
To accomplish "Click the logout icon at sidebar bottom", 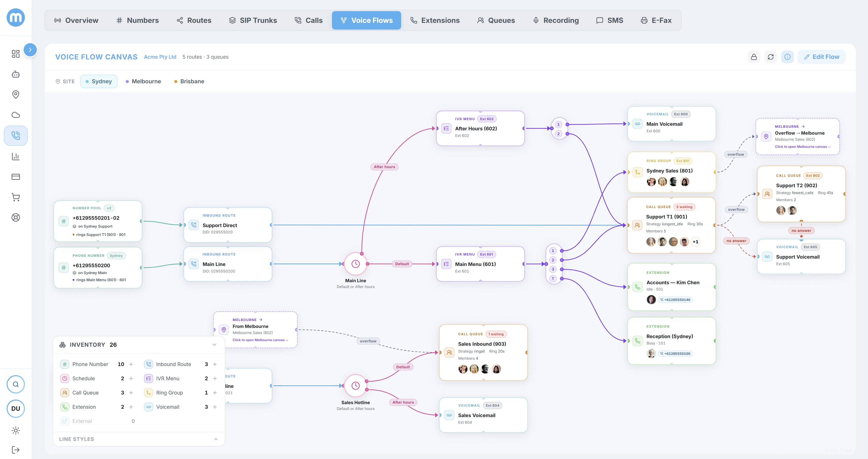I will [16, 450].
